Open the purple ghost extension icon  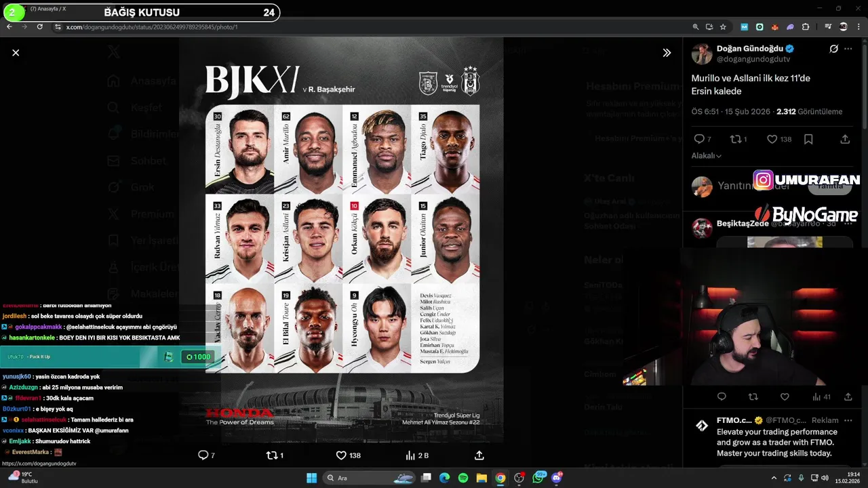[791, 27]
